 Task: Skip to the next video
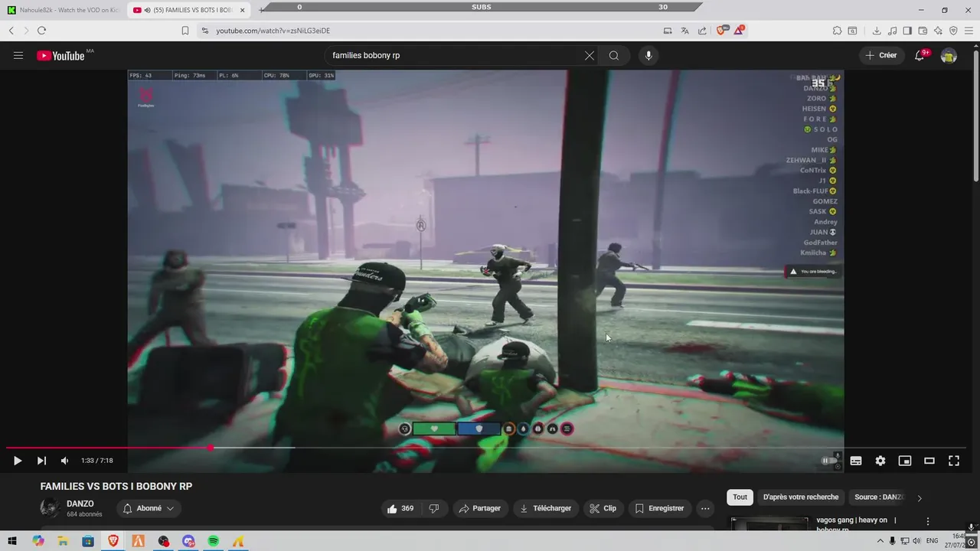click(41, 461)
